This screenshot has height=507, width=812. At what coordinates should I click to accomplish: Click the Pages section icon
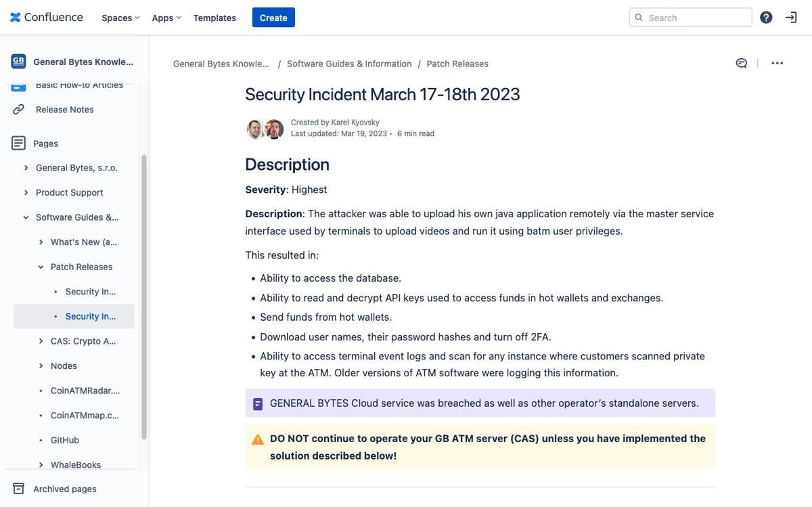(x=18, y=143)
